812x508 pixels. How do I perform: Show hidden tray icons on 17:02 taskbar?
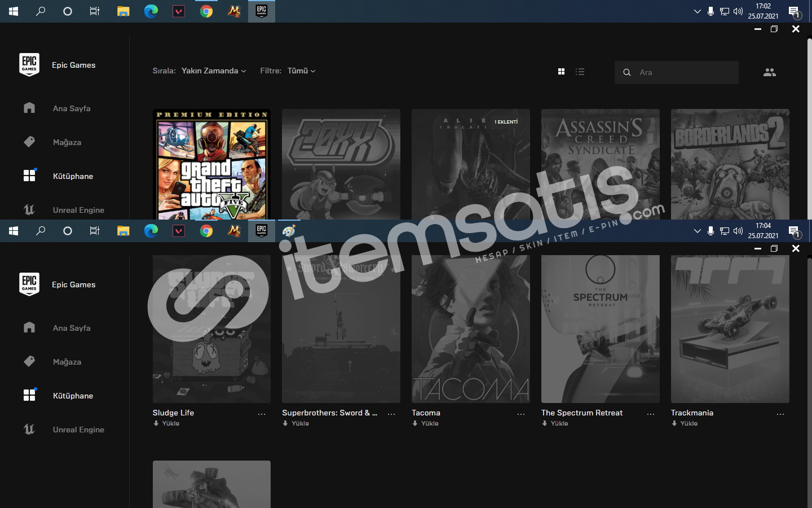click(697, 11)
